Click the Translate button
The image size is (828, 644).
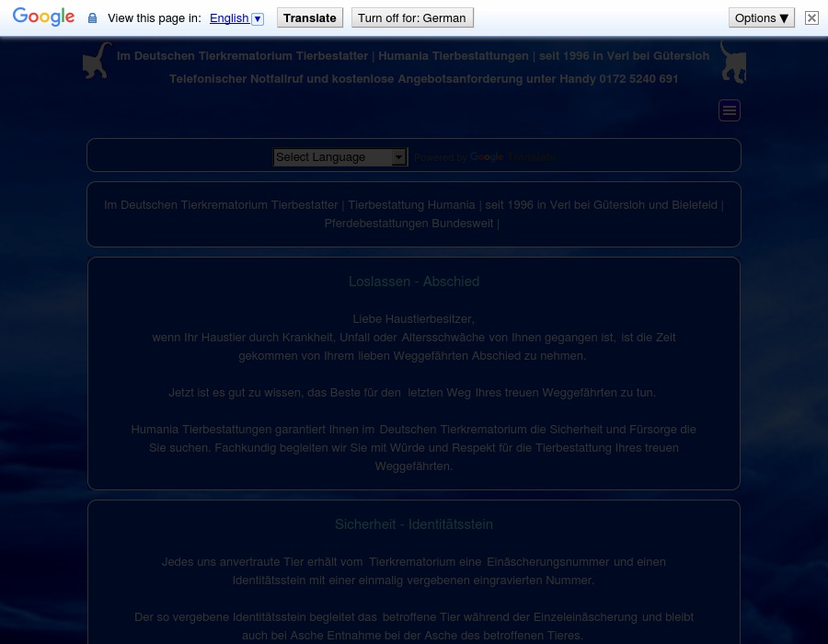tap(310, 18)
